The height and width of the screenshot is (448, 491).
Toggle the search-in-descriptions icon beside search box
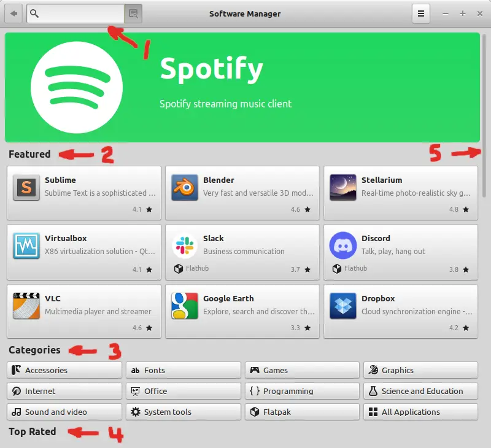[x=133, y=14]
